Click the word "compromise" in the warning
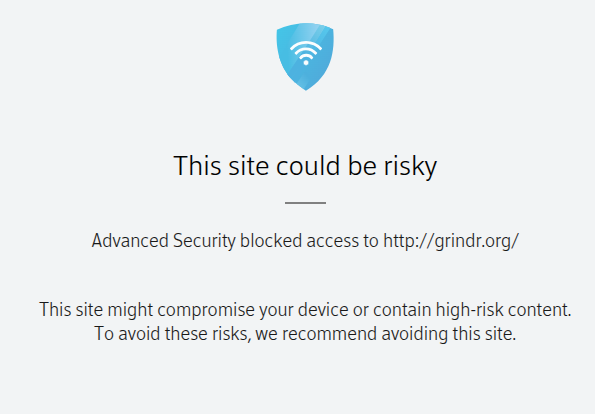595x414 pixels. coord(206,310)
